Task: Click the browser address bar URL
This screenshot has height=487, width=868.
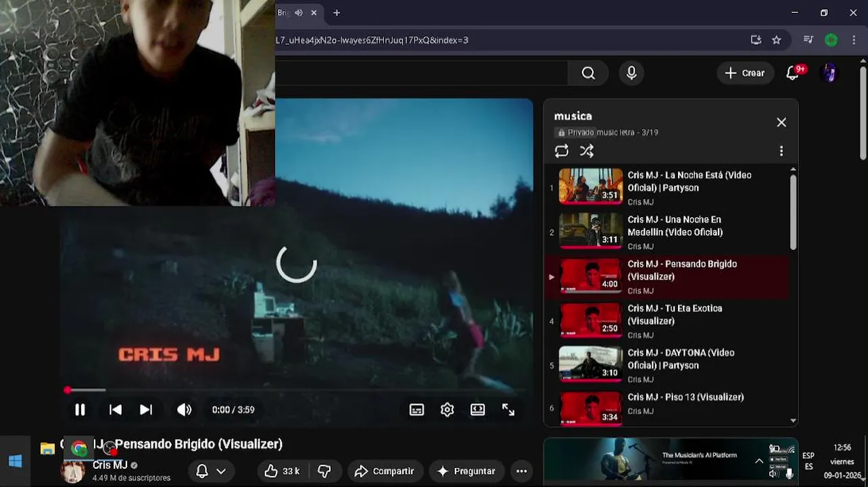Action: 372,40
